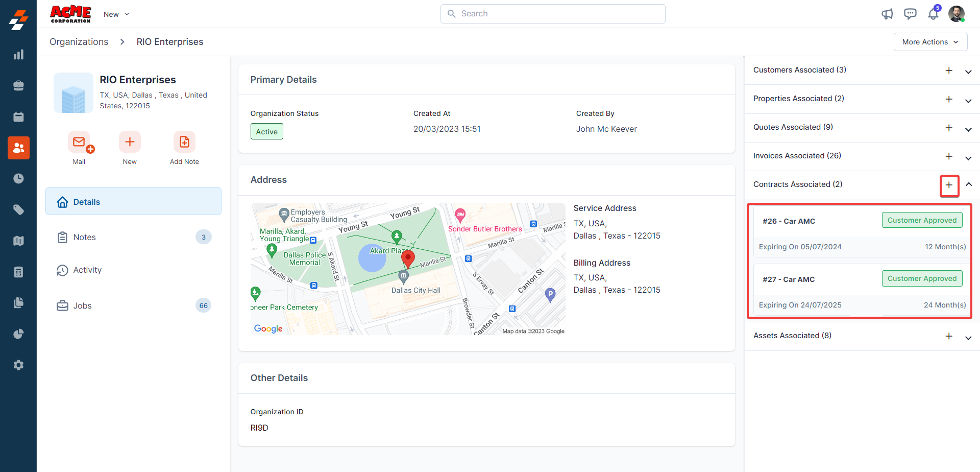Screen dimensions: 980x472
Task: Click the Add Note icon
Action: [184, 142]
